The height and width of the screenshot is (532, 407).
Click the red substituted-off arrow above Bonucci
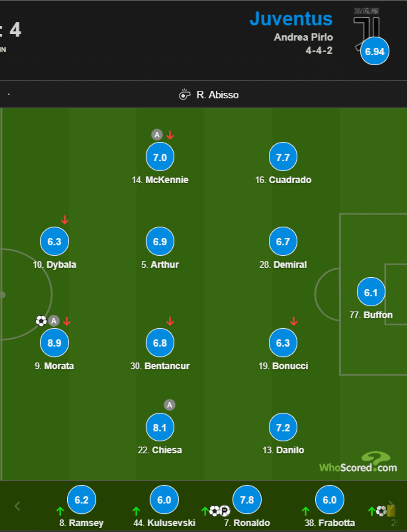[294, 321]
